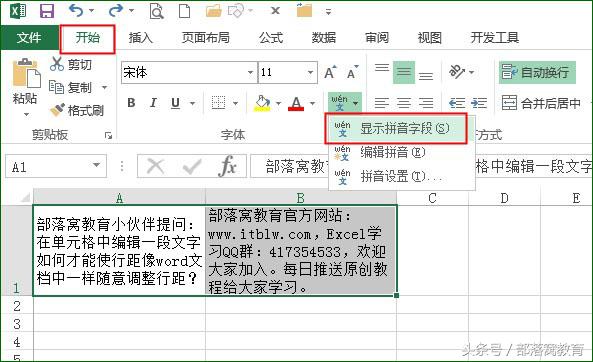Activate the 格式刷 format painter
The width and height of the screenshot is (593, 362).
tap(77, 110)
